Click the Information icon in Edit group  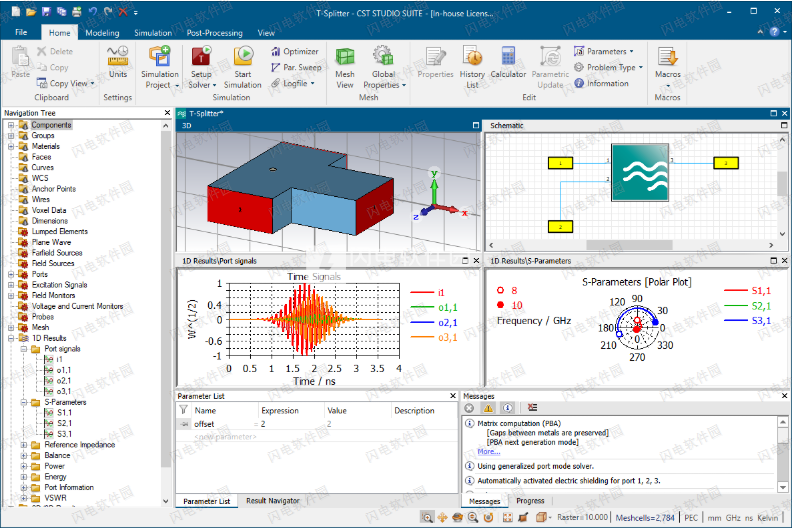579,83
